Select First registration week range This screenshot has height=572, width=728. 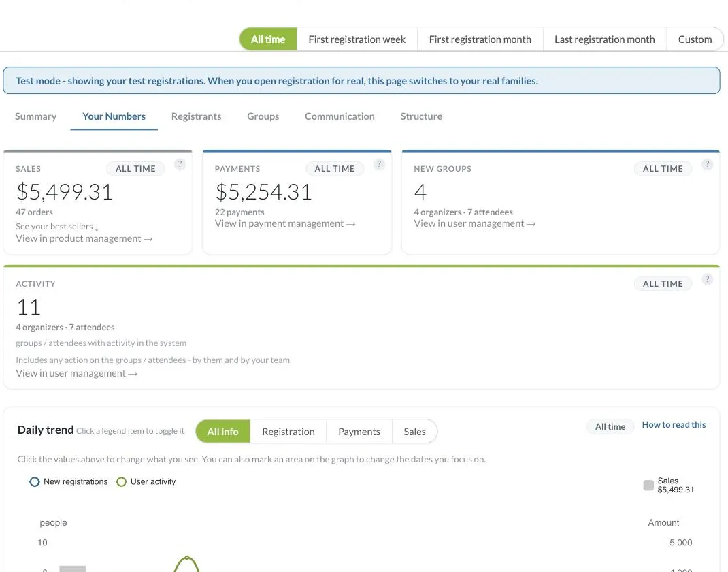(x=357, y=39)
